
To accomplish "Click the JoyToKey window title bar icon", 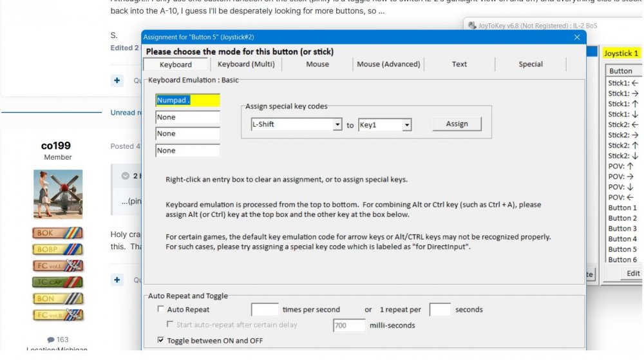I will coord(472,26).
